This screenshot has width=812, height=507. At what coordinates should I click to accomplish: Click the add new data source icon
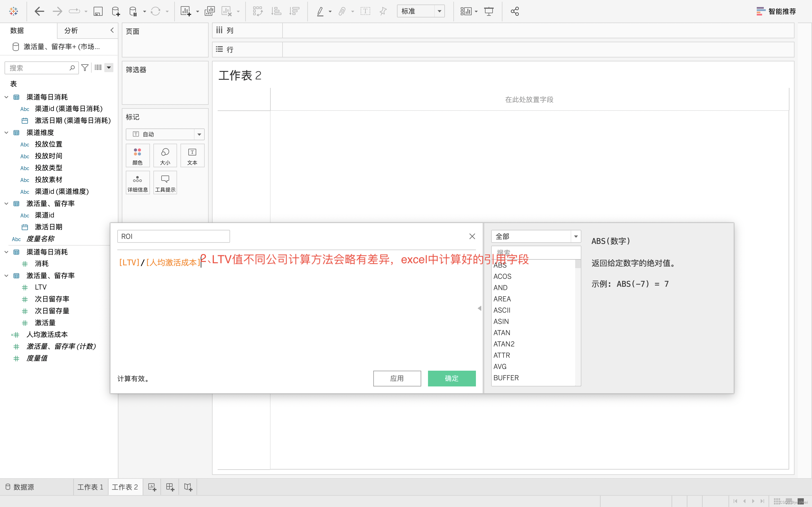(x=115, y=11)
